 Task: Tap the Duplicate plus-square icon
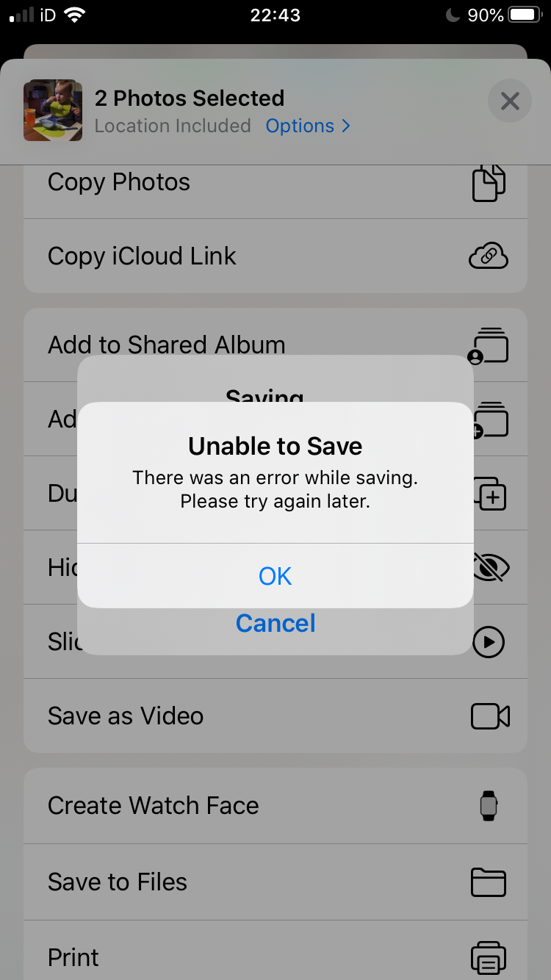pos(490,494)
